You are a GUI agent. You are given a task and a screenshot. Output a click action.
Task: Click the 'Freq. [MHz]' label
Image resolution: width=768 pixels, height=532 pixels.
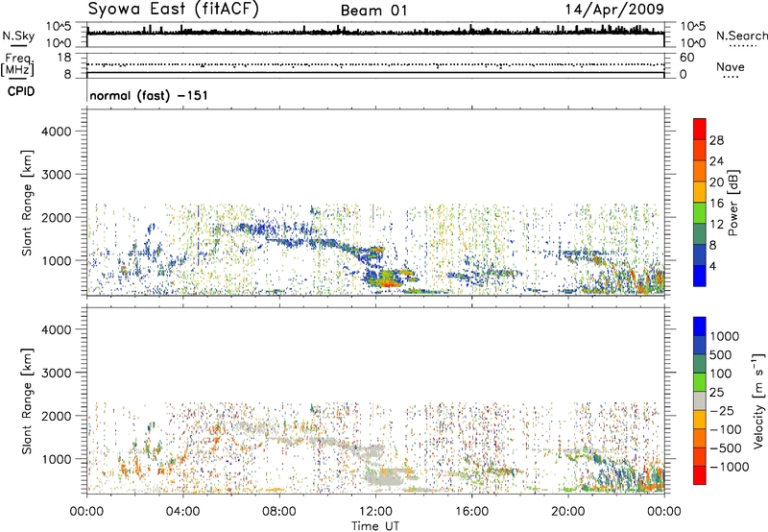[19, 65]
